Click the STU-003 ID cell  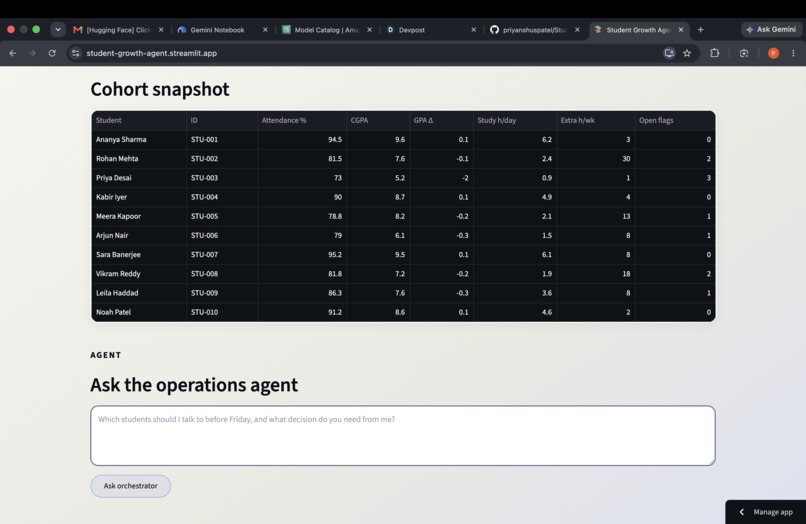222,178
